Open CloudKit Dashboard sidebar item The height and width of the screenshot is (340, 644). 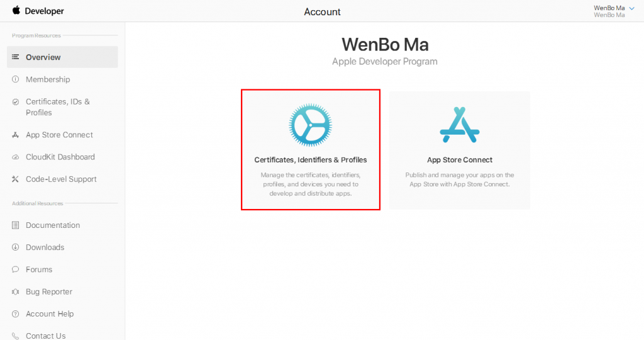tap(60, 157)
